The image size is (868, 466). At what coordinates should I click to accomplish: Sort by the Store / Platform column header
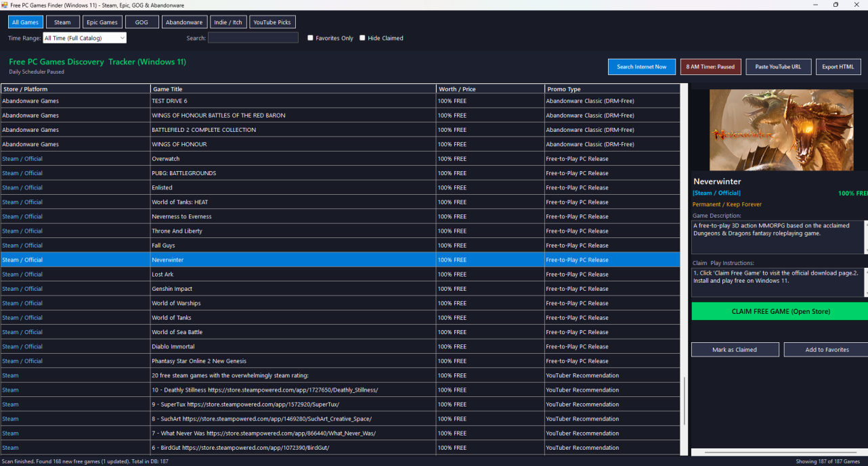[75, 89]
